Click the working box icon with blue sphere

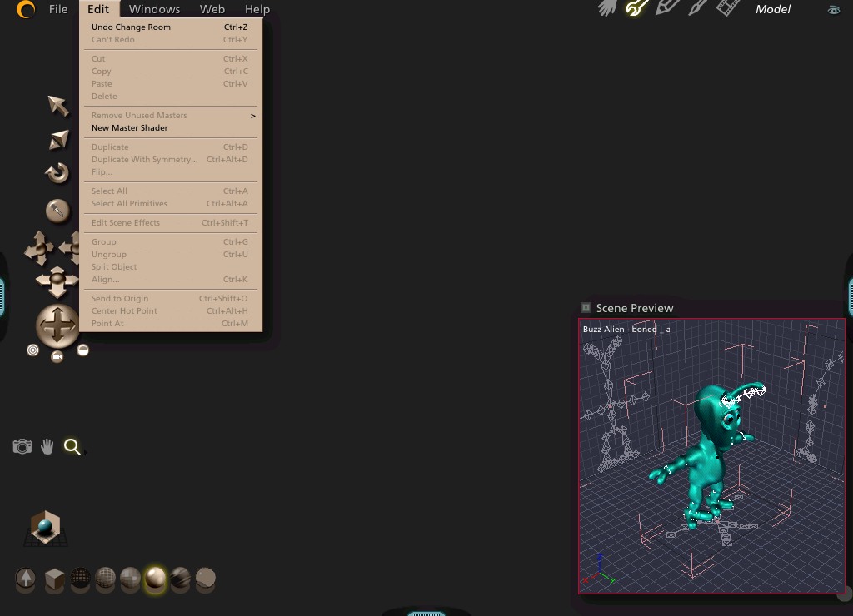(x=46, y=528)
